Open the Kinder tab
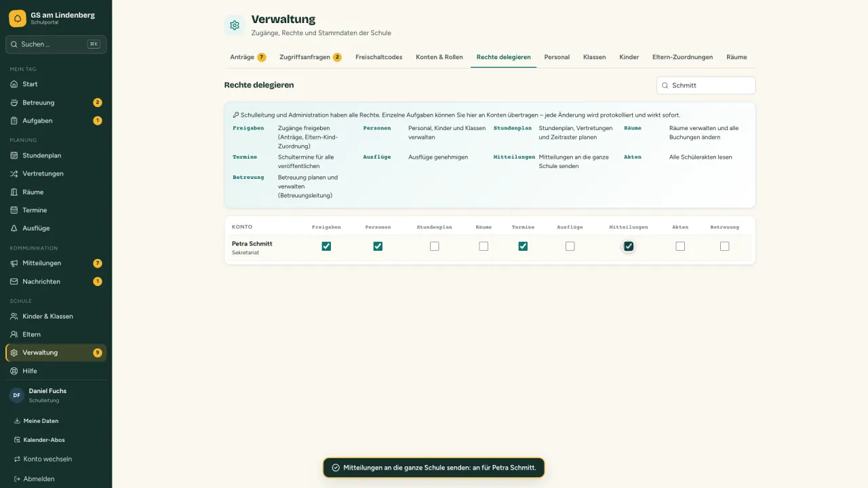This screenshot has height=488, width=868. coord(629,57)
